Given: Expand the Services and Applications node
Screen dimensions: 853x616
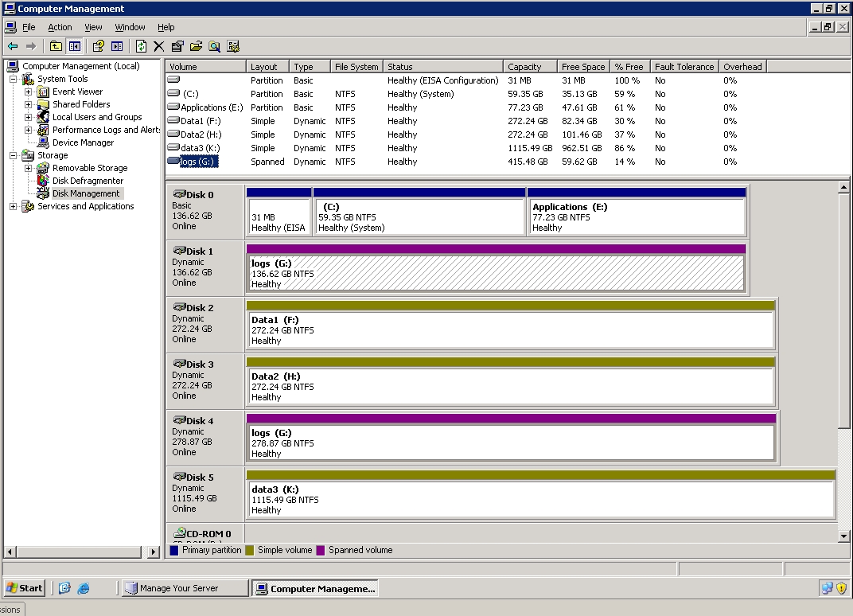Looking at the screenshot, I should pyautogui.click(x=13, y=206).
